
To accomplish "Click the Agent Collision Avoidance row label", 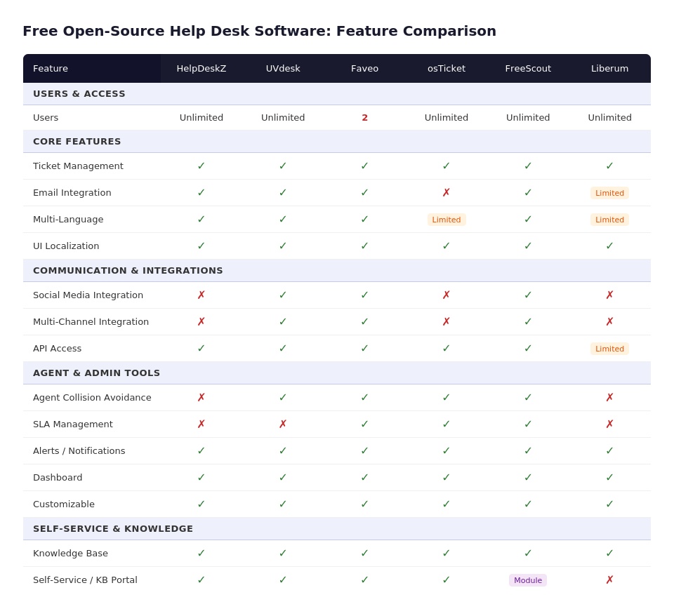I will pos(92,397).
